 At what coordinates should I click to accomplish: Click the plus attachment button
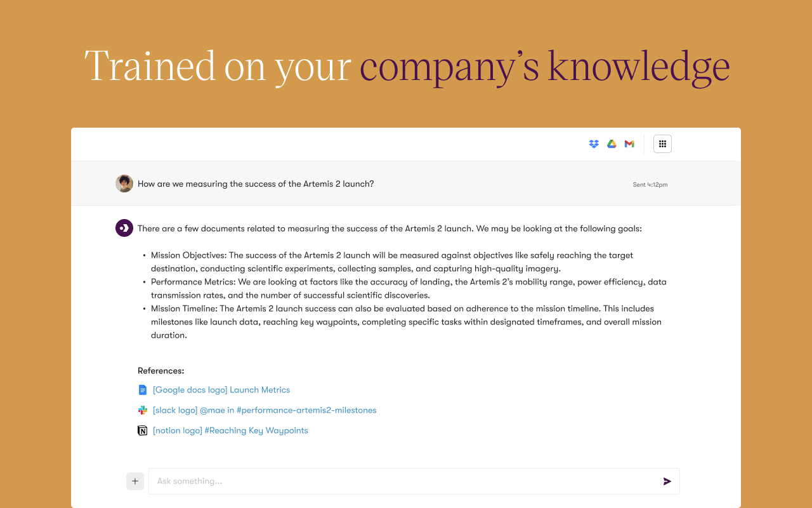point(134,481)
